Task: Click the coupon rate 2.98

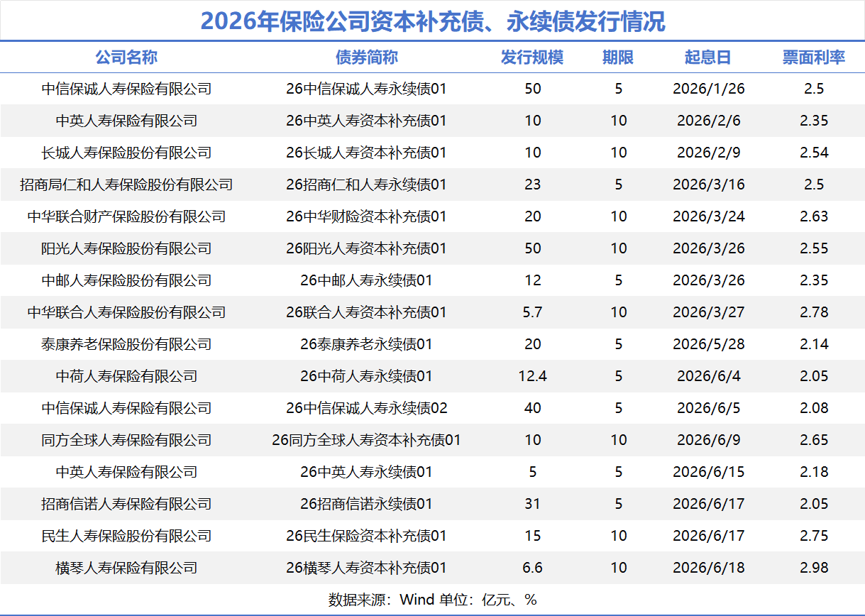Action: point(814,568)
